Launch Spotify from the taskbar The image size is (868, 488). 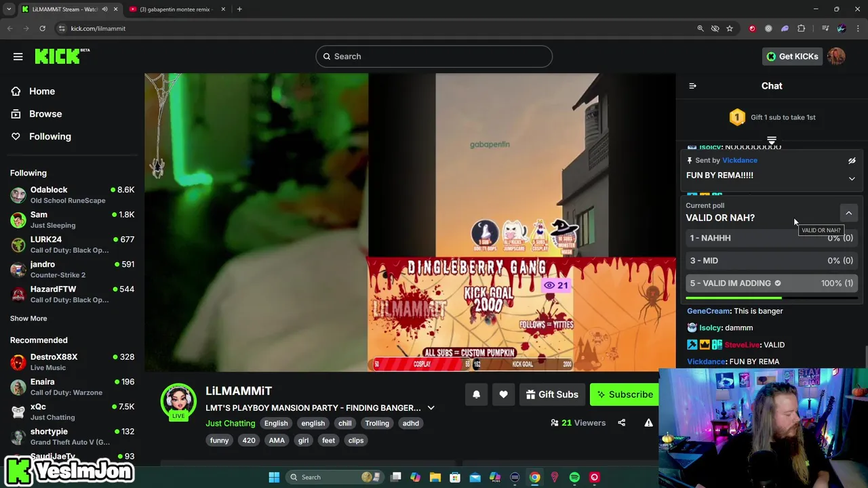(574, 477)
